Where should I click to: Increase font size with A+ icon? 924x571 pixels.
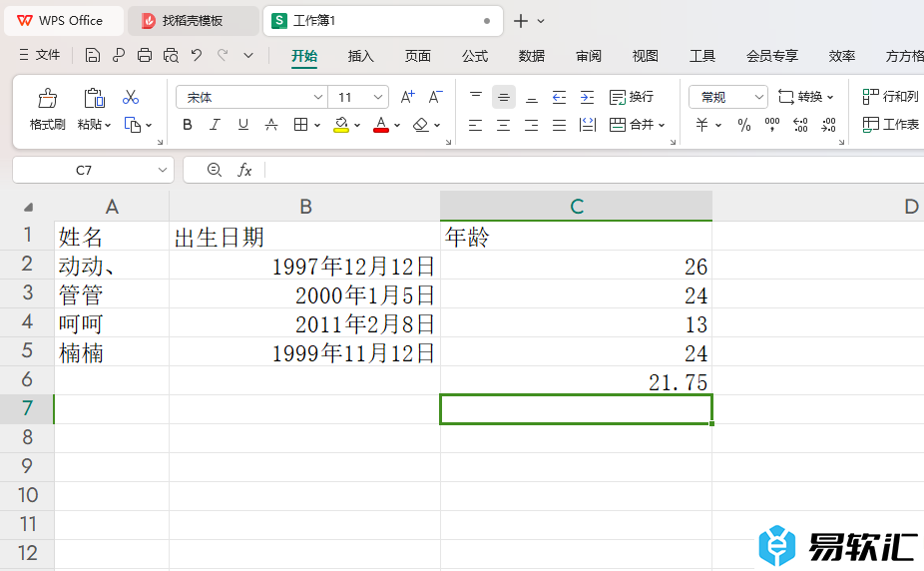(408, 97)
